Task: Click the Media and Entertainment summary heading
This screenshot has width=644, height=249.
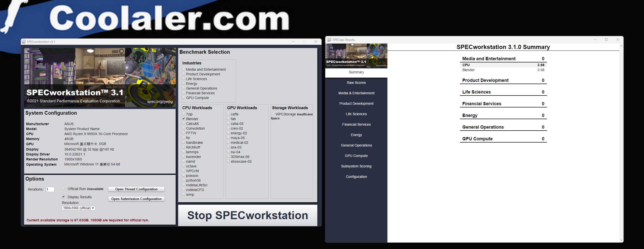Action: 489,58
